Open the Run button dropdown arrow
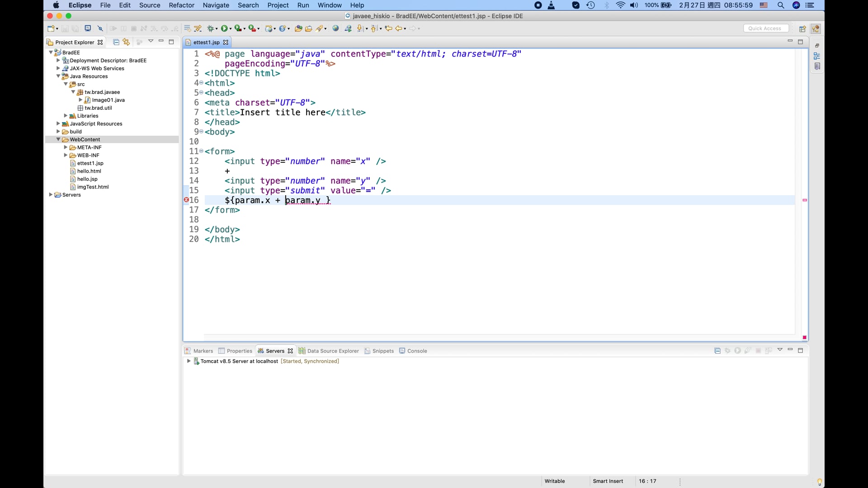The height and width of the screenshot is (488, 868). click(231, 29)
